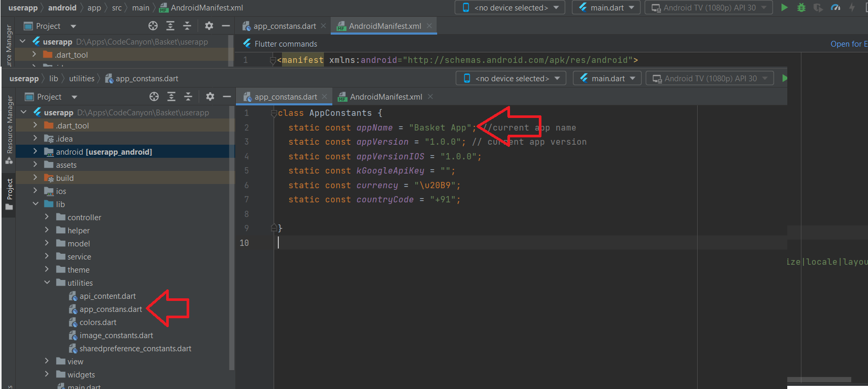Expand the widgets folder
The image size is (868, 389).
tap(47, 374)
